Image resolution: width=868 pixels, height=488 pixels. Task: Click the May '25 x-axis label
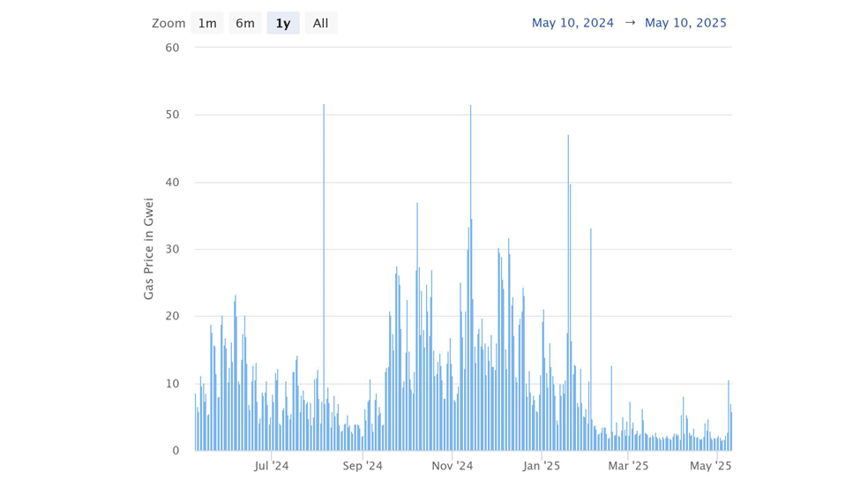[x=710, y=466]
